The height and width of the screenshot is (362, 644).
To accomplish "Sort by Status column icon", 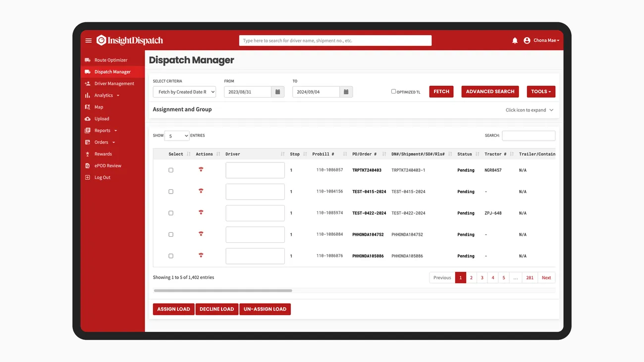I will click(477, 154).
